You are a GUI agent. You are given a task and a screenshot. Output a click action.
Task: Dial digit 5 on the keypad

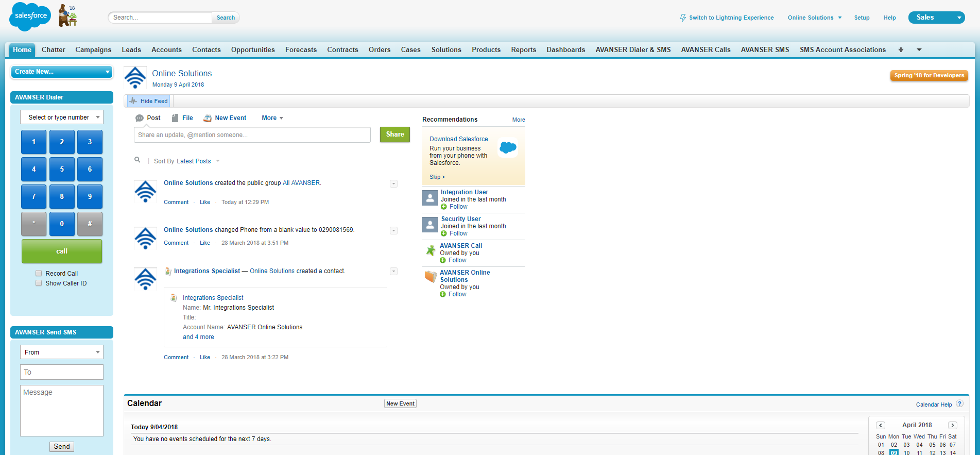[x=62, y=169]
